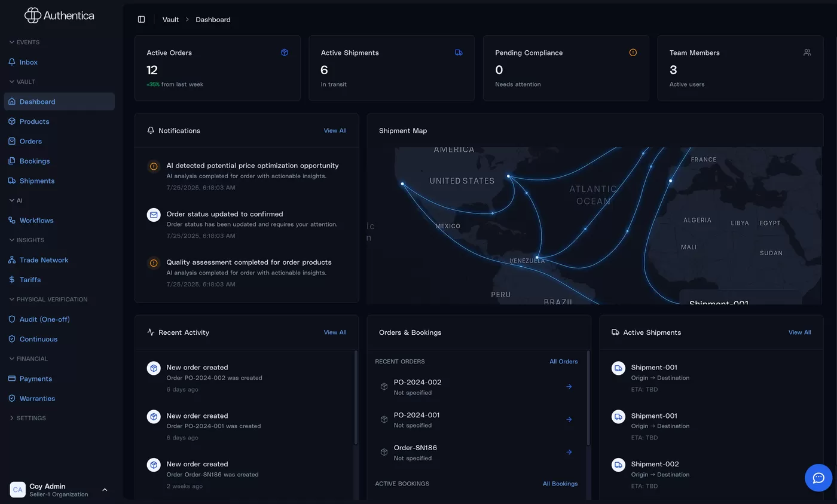Open the chat assistant bubble at bottom right
The height and width of the screenshot is (504, 837).
pyautogui.click(x=818, y=478)
